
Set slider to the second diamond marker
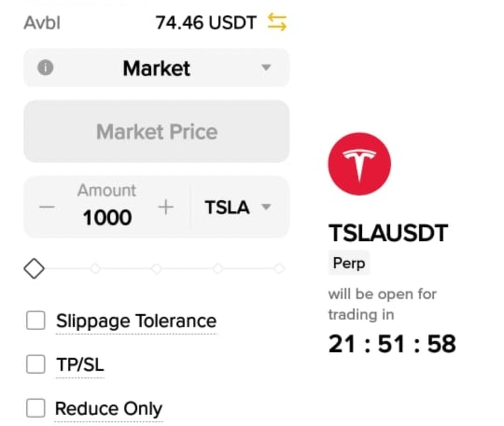95,269
